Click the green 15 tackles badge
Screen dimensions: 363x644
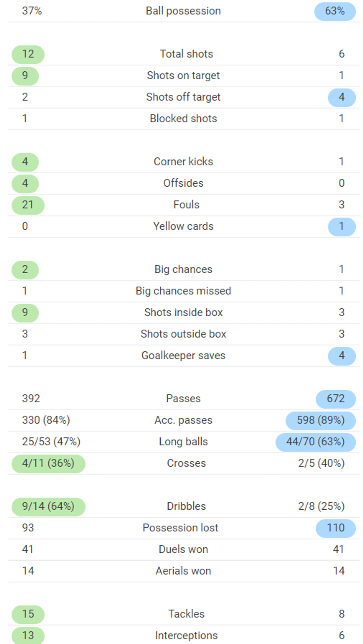coord(28,614)
